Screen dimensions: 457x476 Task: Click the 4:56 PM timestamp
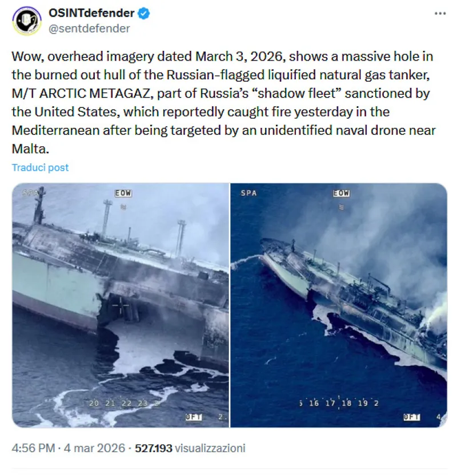click(x=32, y=448)
